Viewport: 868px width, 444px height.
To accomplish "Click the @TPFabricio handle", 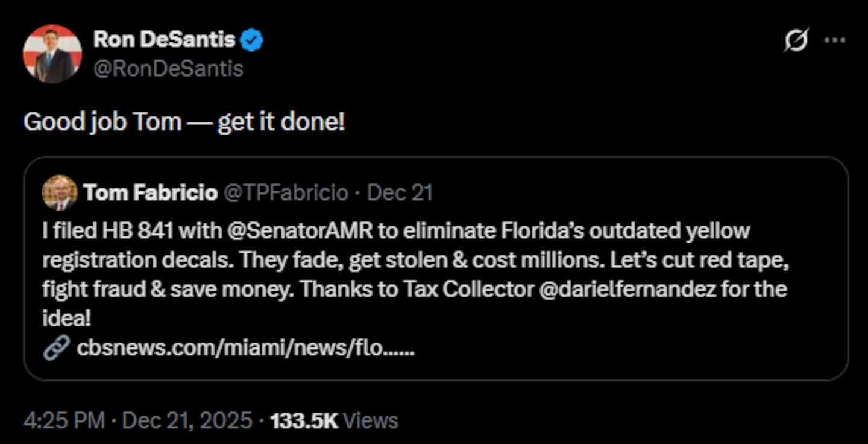I will pyautogui.click(x=286, y=193).
